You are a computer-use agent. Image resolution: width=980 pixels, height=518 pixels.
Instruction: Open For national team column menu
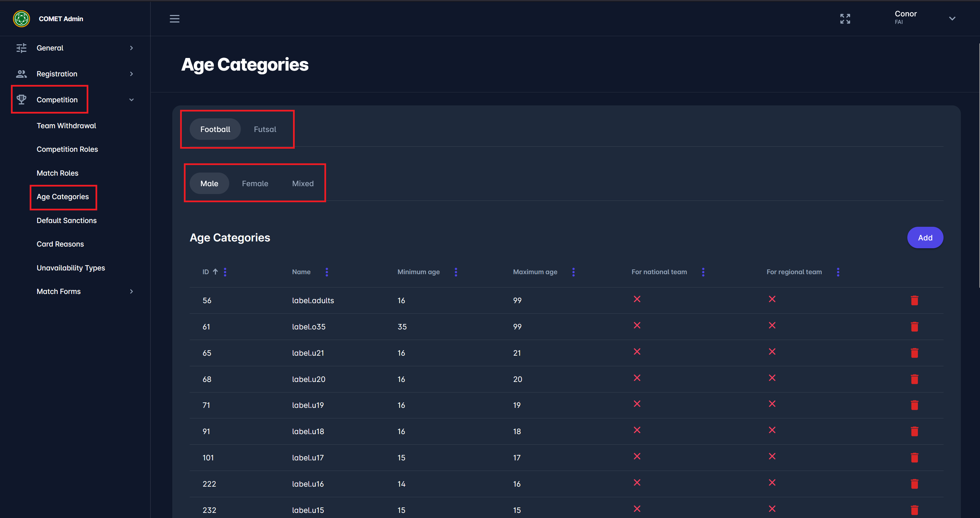(703, 272)
